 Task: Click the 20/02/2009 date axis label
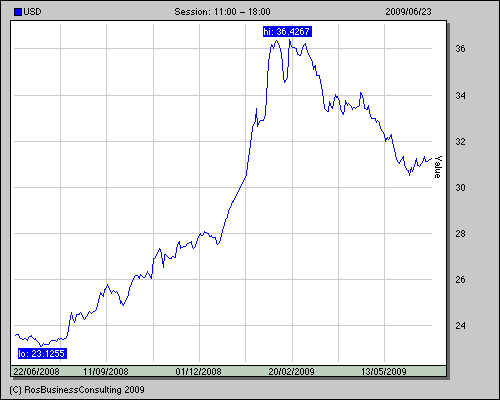291,371
